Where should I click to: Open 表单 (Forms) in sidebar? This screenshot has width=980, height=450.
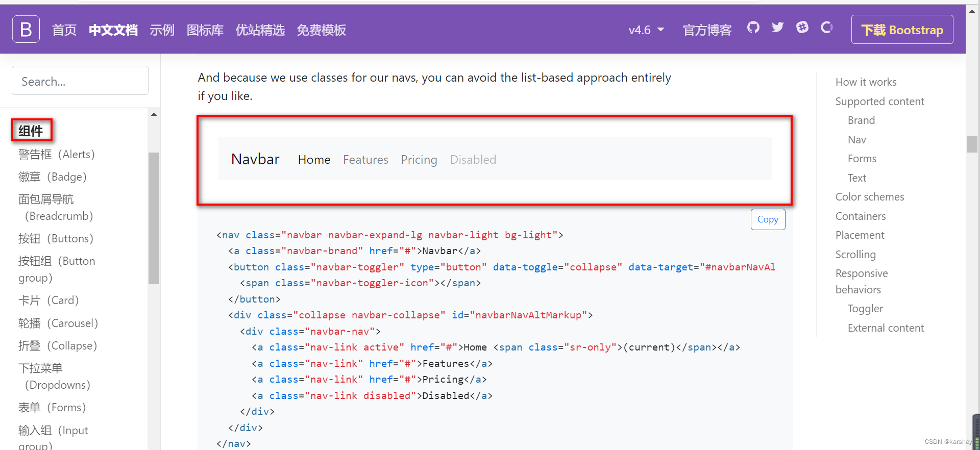[52, 408]
